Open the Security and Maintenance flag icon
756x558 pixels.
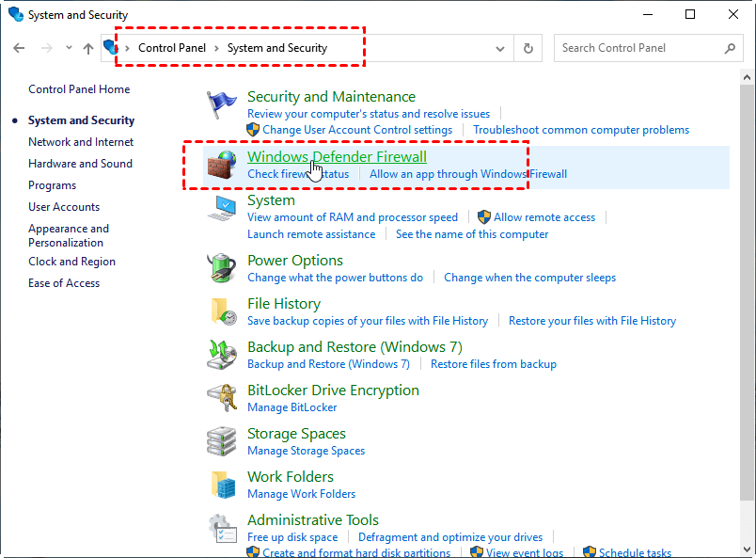[x=221, y=104]
